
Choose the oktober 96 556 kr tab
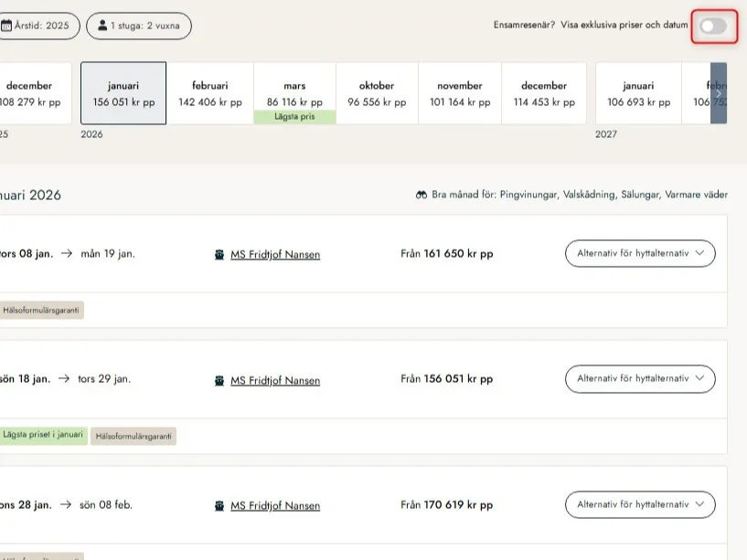click(376, 93)
